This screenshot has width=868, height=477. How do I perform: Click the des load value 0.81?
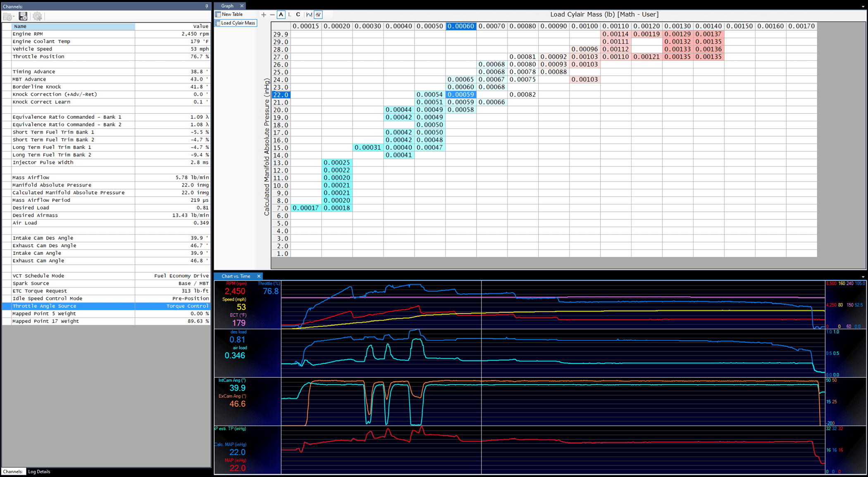(237, 340)
